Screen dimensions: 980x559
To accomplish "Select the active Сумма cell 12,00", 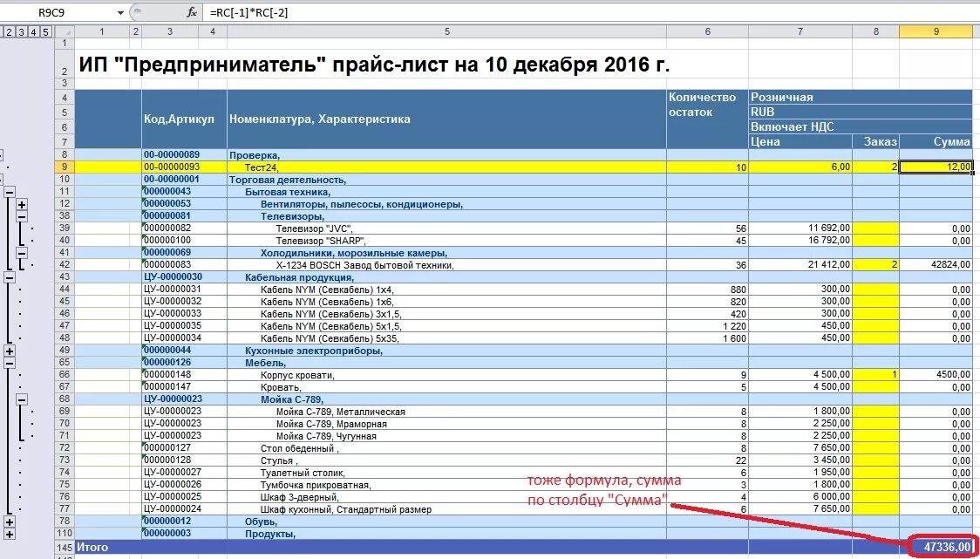I will click(x=936, y=167).
